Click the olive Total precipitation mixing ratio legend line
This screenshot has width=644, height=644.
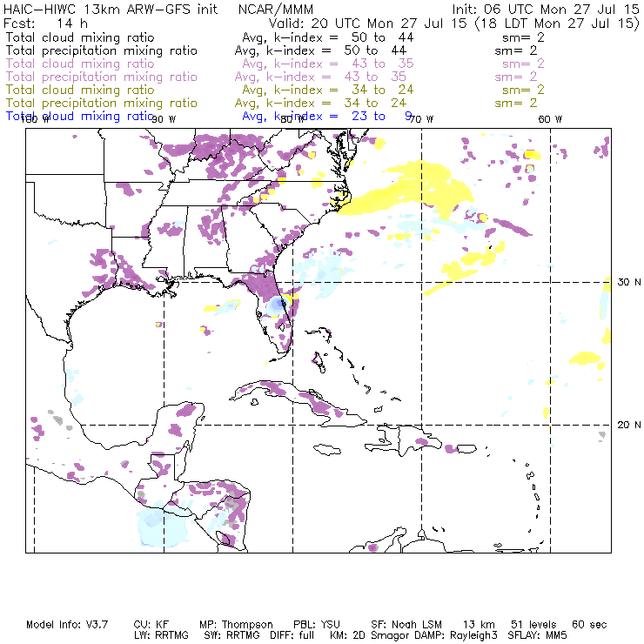pyautogui.click(x=102, y=103)
